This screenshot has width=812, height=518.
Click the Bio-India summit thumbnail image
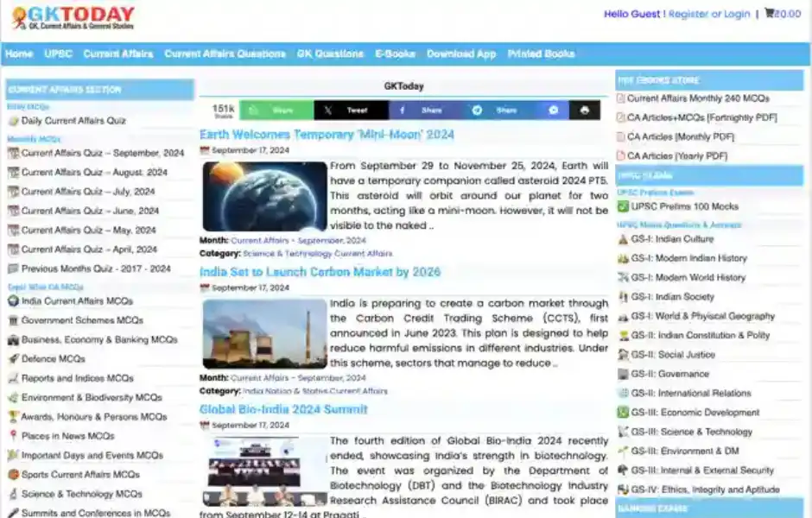coord(264,471)
